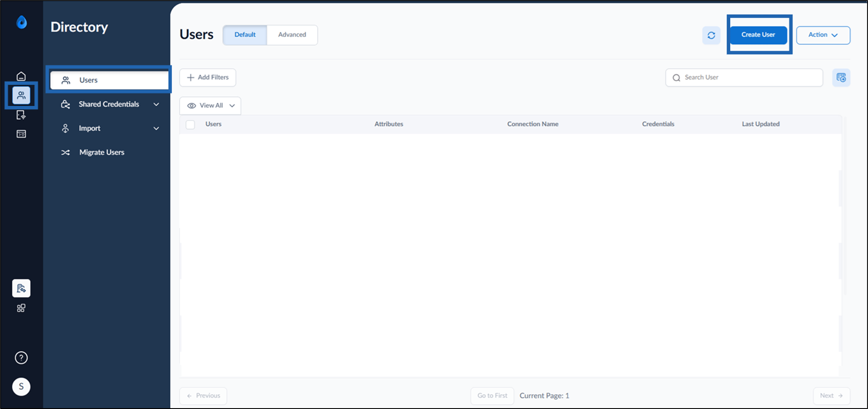Click the eye icon in View All
868x409 pixels.
pyautogui.click(x=191, y=106)
